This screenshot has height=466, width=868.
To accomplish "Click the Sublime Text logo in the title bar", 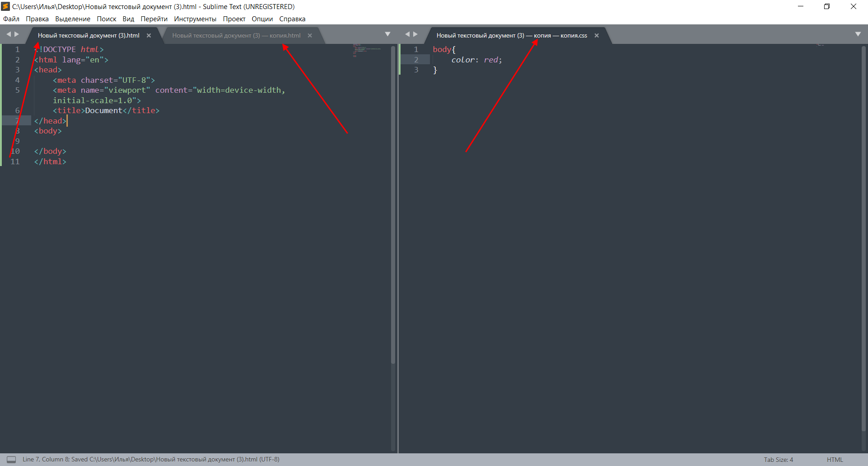I will [x=6, y=6].
